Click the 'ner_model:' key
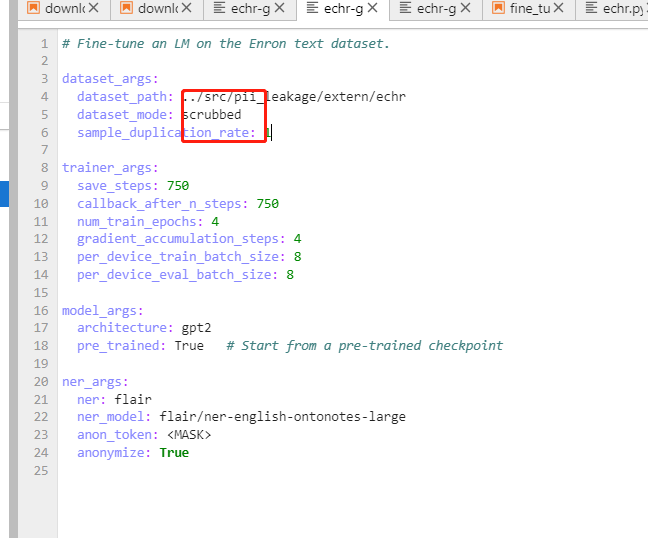Image resolution: width=648 pixels, height=538 pixels. (x=114, y=417)
